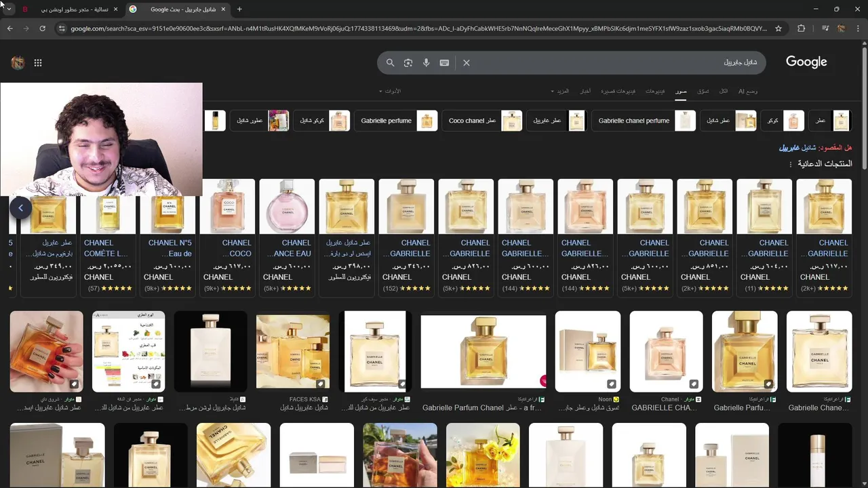Select the 'عطور شانيل' suggestion chip
The image size is (868, 488).
coord(260,121)
